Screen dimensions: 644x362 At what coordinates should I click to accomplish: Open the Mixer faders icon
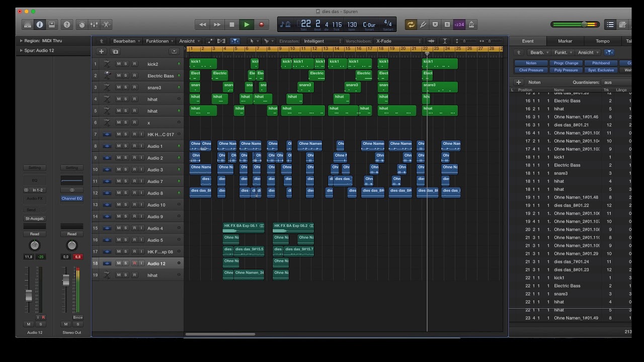94,24
